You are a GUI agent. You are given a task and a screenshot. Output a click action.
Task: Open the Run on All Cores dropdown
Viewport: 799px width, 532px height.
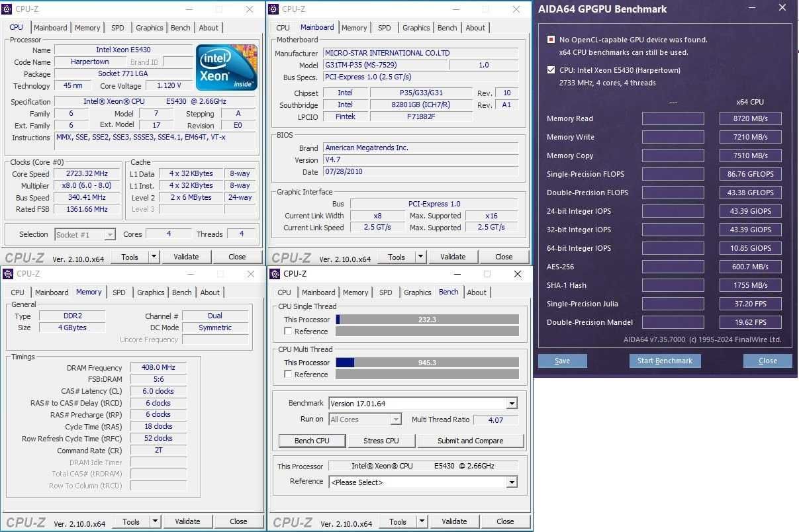pos(396,420)
